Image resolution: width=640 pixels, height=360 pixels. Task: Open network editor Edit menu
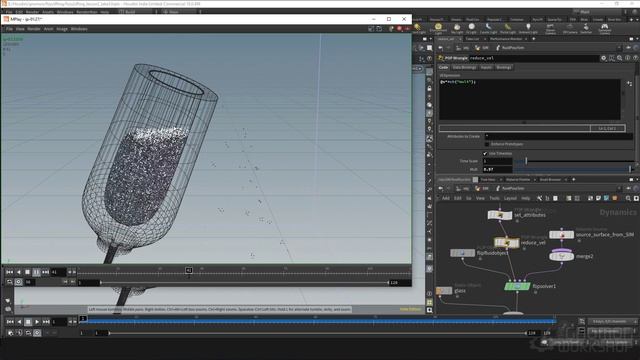(x=458, y=198)
